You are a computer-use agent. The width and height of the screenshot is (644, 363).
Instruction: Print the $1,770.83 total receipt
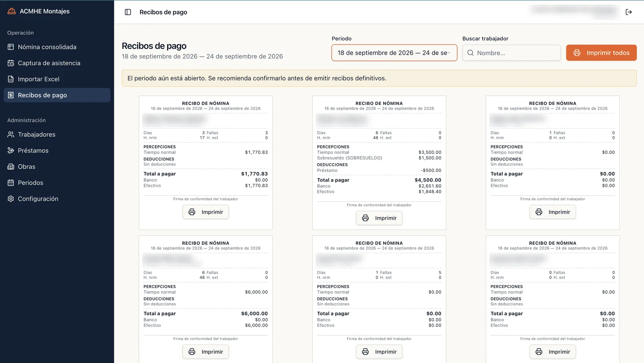tap(206, 212)
